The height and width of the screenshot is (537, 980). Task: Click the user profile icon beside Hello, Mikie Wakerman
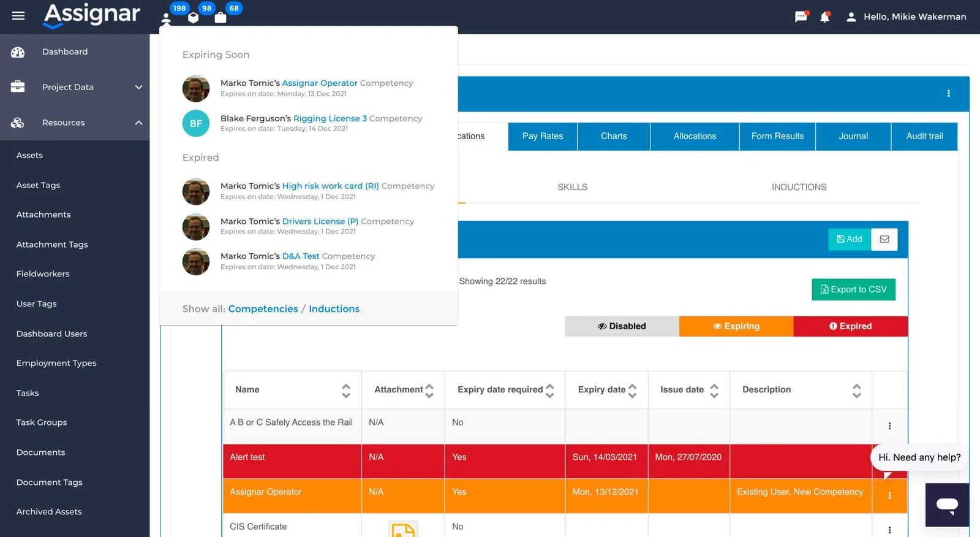point(851,17)
